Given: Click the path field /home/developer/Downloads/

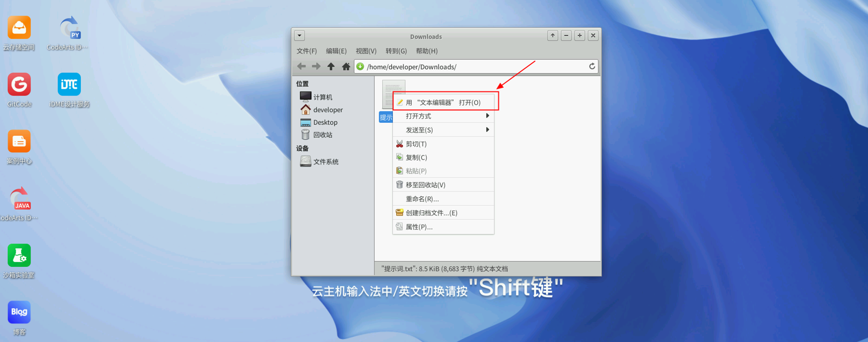Looking at the screenshot, I should [475, 66].
